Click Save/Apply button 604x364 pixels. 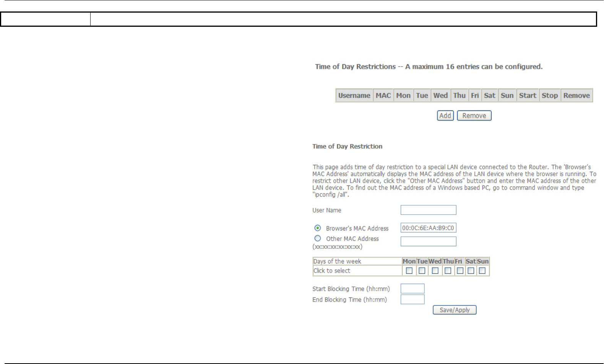[x=455, y=310]
